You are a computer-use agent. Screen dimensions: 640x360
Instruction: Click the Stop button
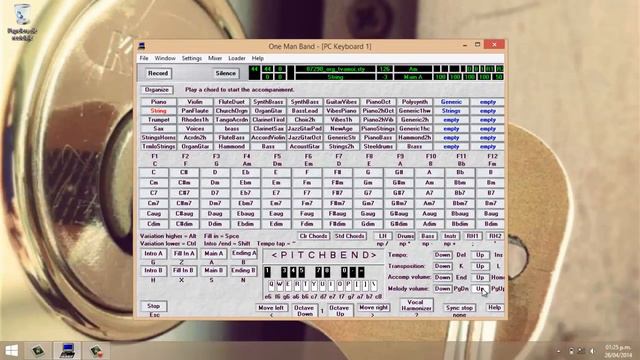tap(153, 306)
